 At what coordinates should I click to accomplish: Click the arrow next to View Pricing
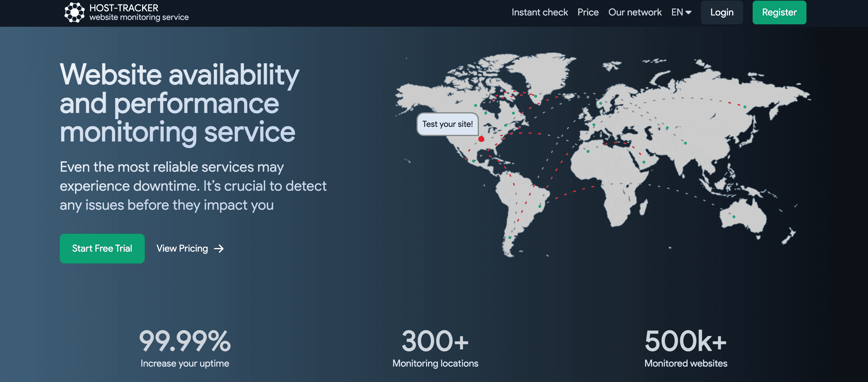click(x=219, y=249)
